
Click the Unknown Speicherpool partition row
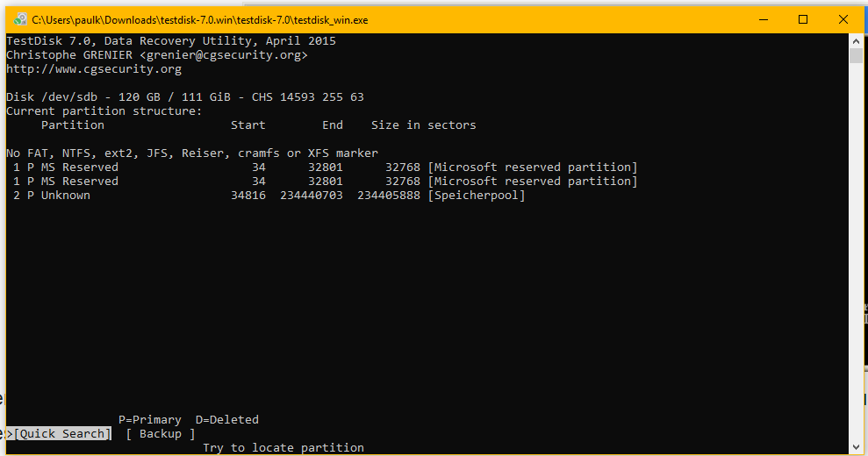click(266, 196)
